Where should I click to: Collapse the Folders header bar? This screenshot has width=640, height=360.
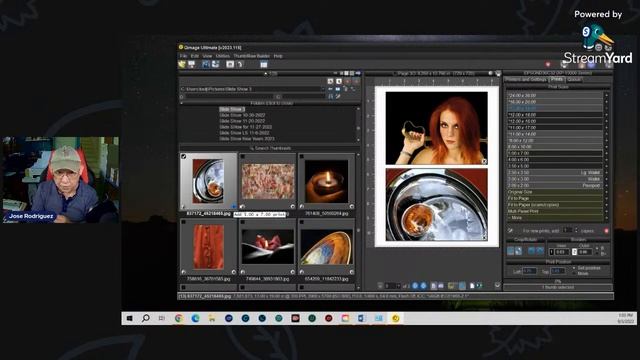pyautogui.click(x=270, y=103)
